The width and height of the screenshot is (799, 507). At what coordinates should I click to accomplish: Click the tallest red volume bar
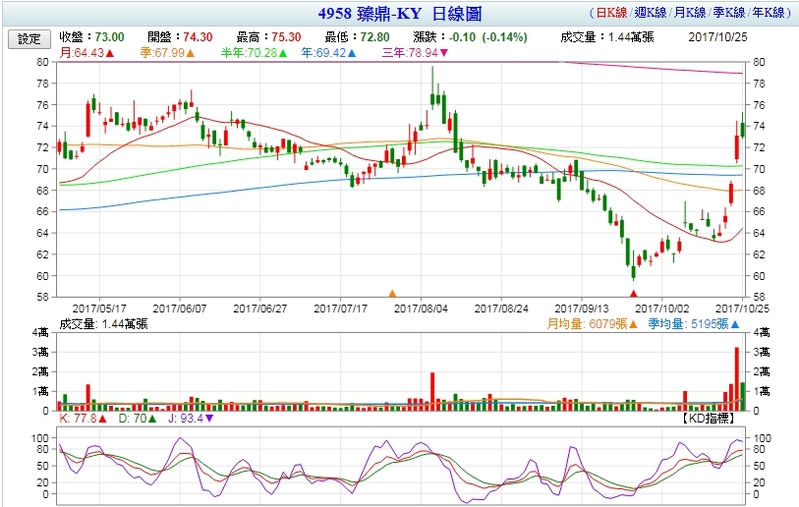(x=737, y=378)
